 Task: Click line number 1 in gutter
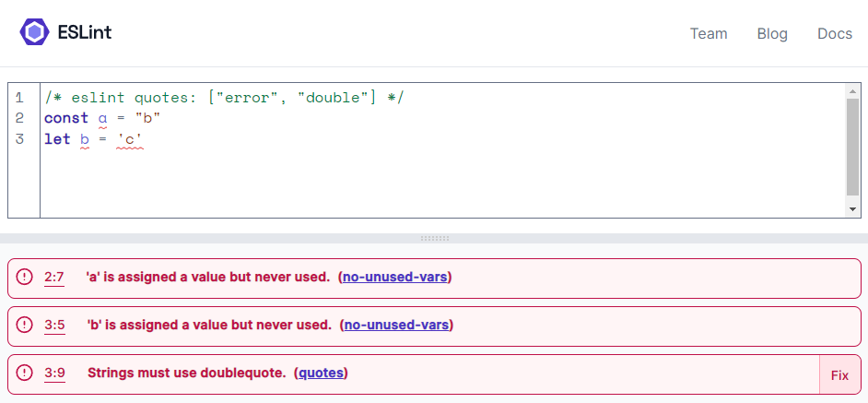(20, 98)
